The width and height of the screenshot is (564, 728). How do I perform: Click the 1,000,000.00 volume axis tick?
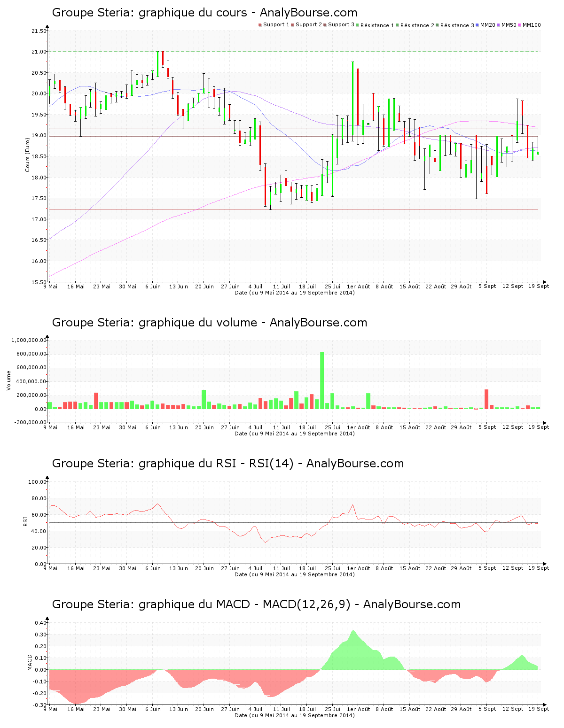point(29,340)
